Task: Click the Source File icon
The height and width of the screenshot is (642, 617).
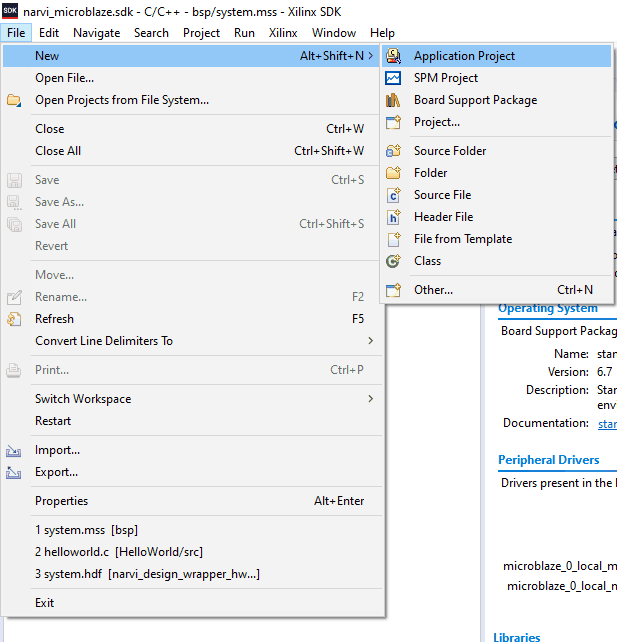Action: coord(394,195)
